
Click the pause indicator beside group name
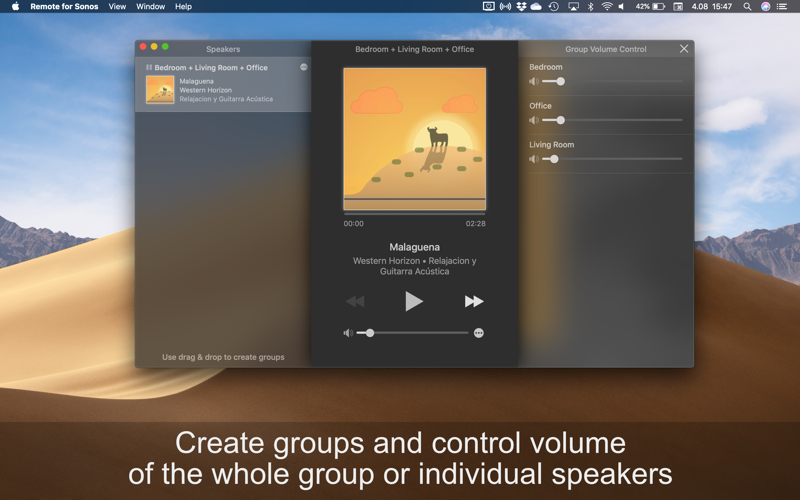pos(149,67)
